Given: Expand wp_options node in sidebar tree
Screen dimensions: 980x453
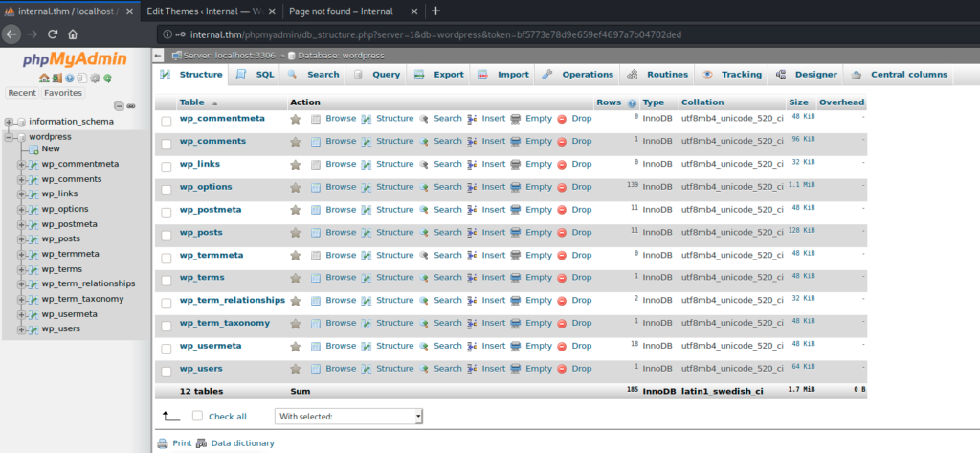Looking at the screenshot, I should coord(21,210).
